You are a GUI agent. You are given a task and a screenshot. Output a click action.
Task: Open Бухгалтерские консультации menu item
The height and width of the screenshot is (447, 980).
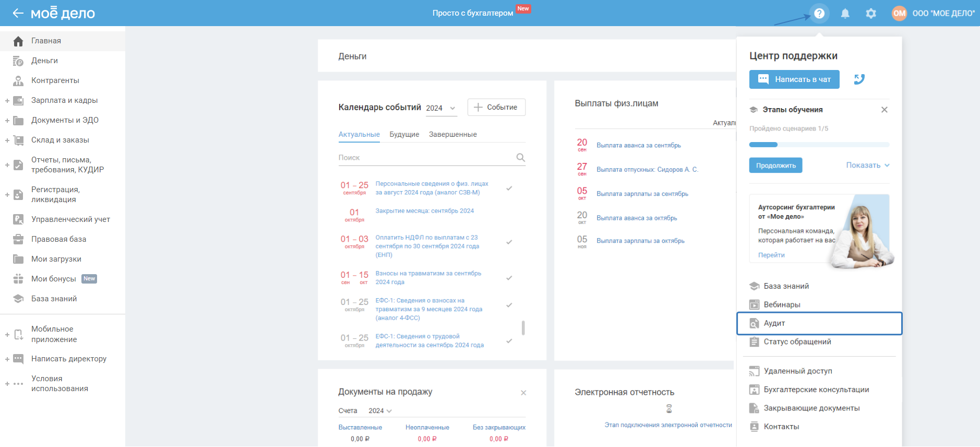[x=816, y=390]
